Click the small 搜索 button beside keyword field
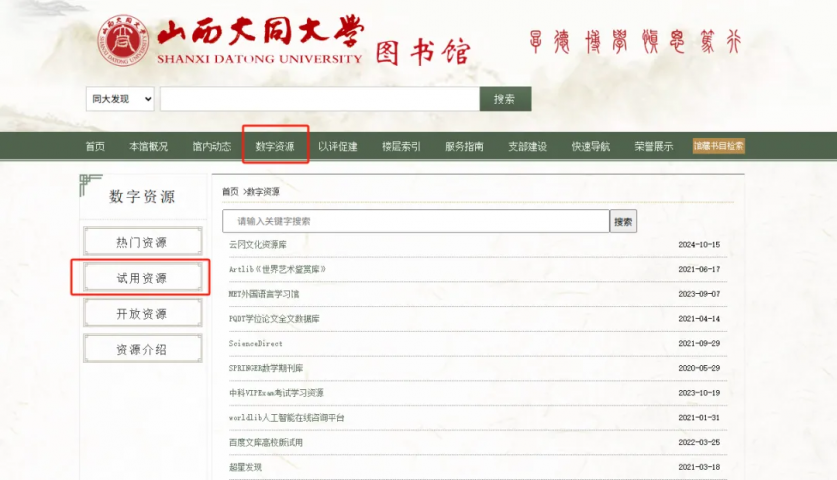 pos(623,221)
